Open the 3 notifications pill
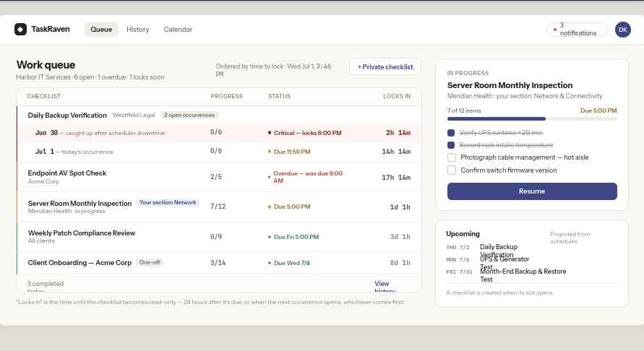Viewport: 644px width, 351px height. [577, 30]
